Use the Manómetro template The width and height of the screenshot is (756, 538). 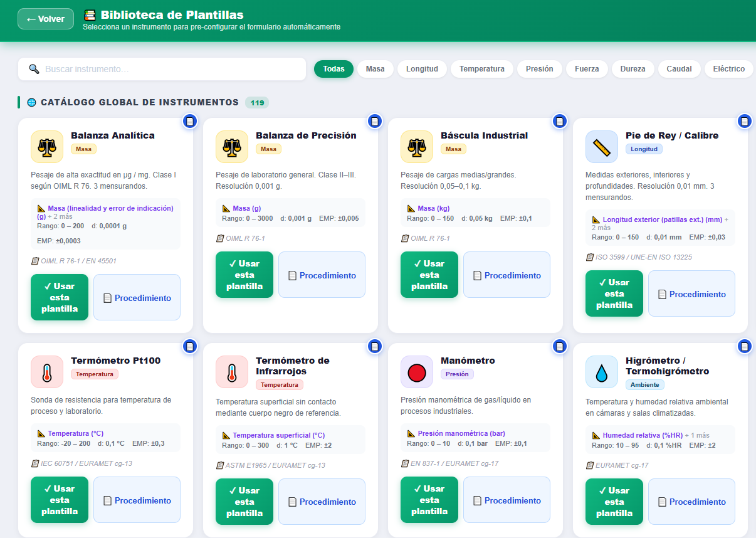[429, 500]
